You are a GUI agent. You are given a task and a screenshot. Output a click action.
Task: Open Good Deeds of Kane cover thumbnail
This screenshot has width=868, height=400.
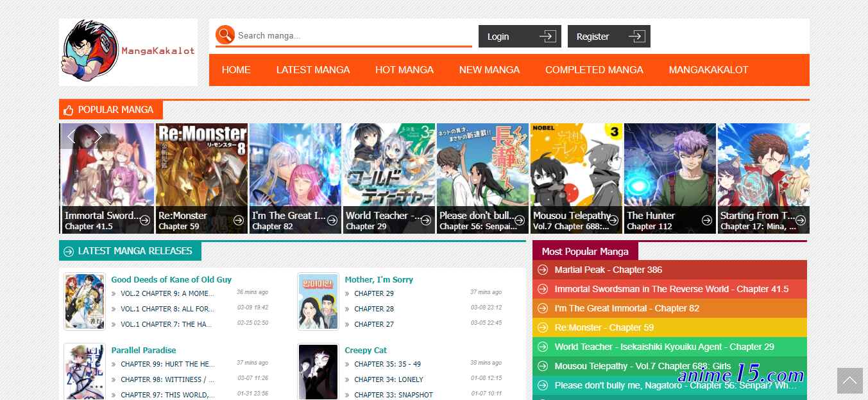click(x=85, y=302)
